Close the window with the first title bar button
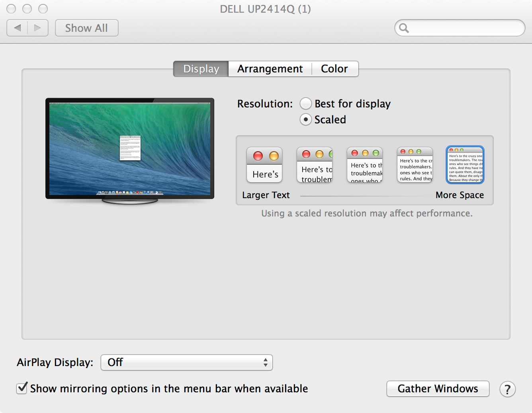Viewport: 532px width, 413px height. [12, 9]
